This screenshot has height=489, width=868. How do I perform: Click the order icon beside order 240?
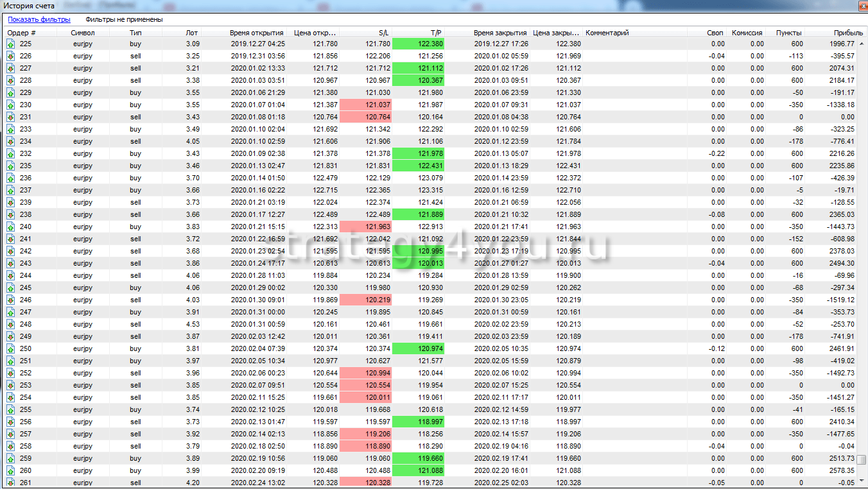[11, 227]
